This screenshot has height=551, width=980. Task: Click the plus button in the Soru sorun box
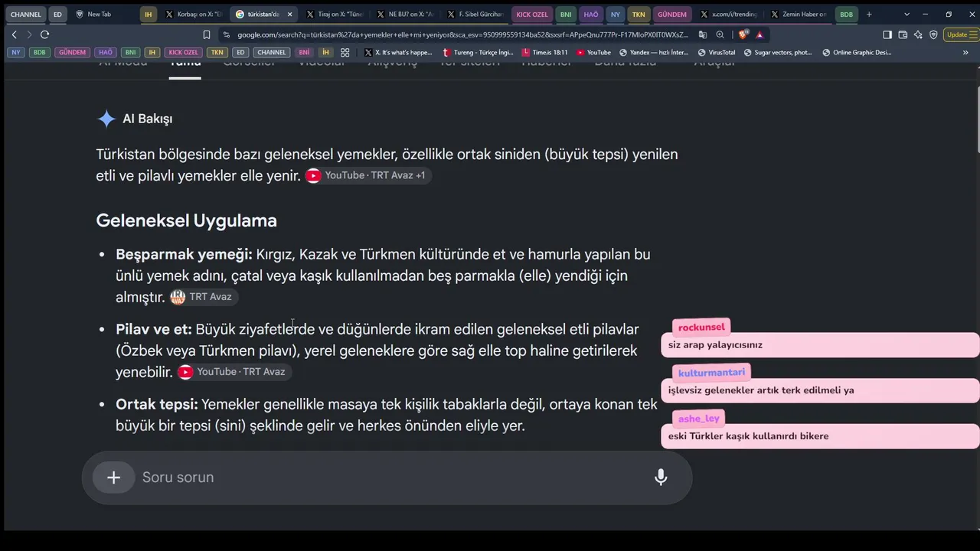point(113,478)
